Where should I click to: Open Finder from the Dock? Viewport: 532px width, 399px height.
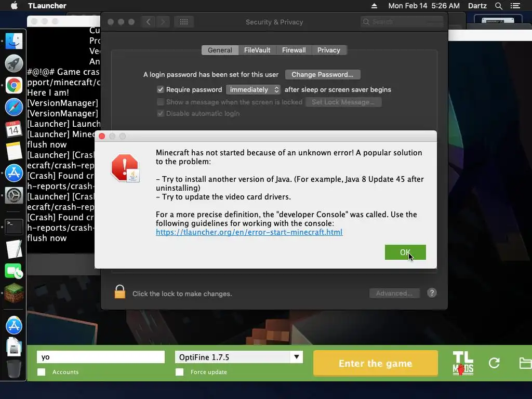point(14,42)
